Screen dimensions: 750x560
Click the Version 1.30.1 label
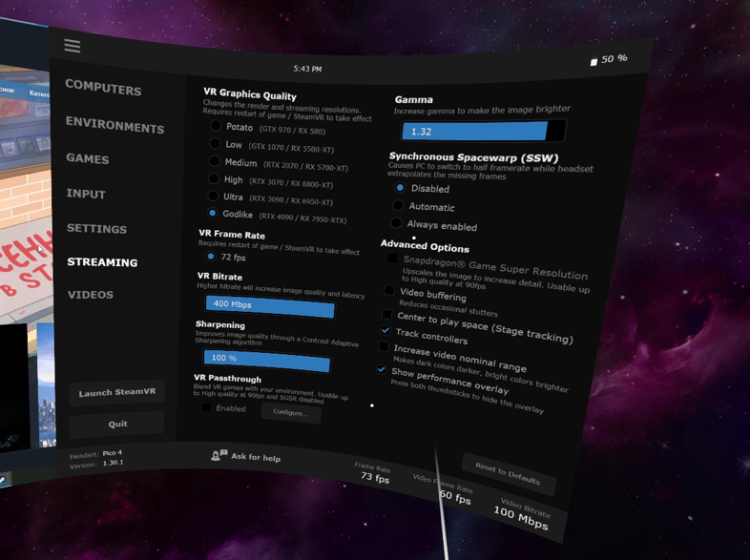96,464
